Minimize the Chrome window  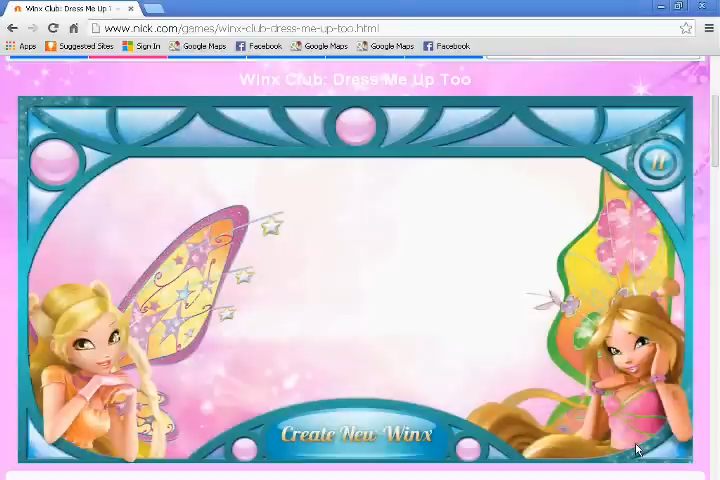point(661,6)
